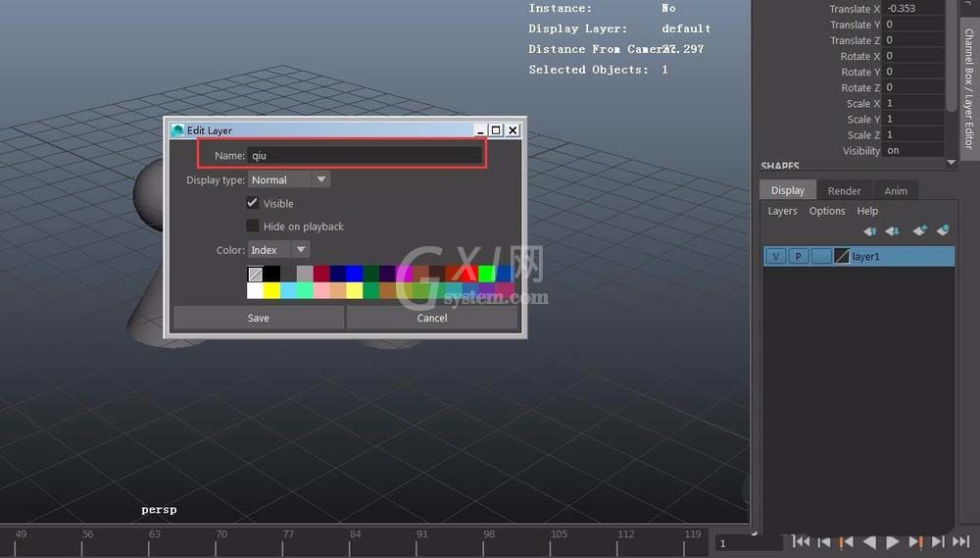Save the layer edits

258,318
